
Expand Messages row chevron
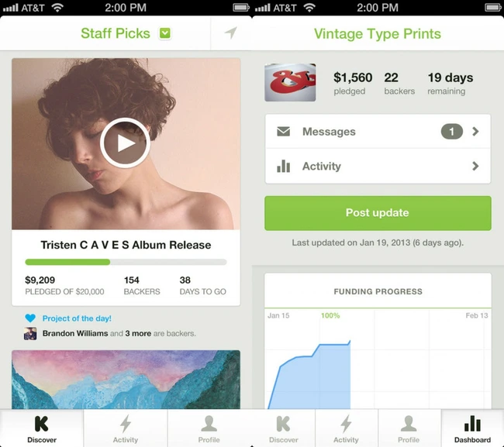pos(475,132)
